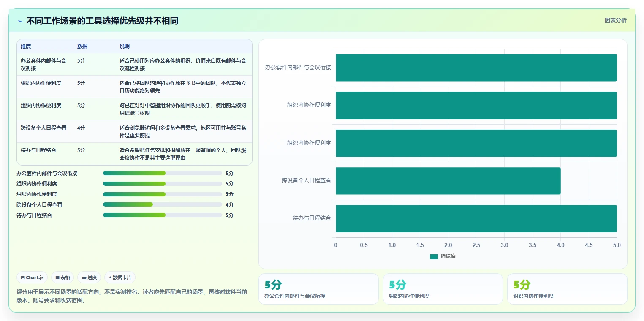Click the table description mentioning 飞书
This screenshot has height=321, width=644.
coord(183,87)
